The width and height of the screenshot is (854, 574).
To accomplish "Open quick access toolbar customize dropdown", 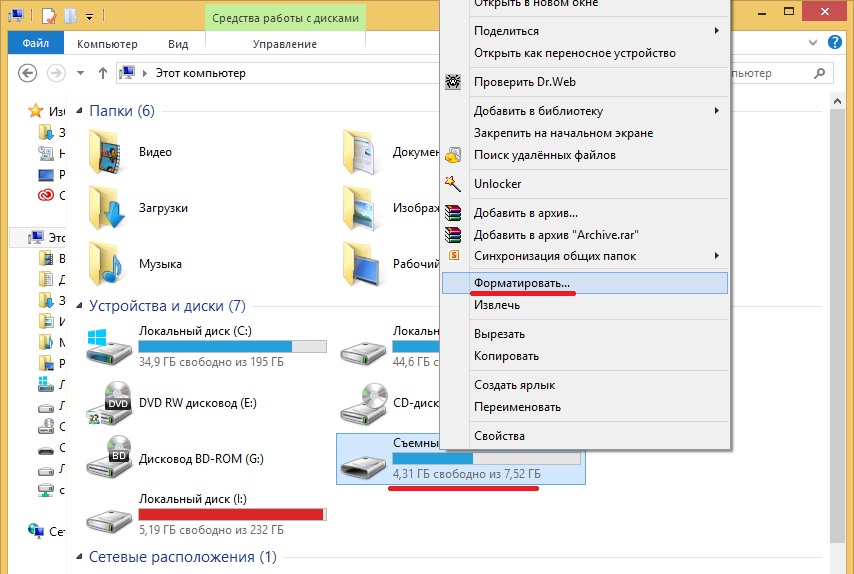I will point(89,17).
